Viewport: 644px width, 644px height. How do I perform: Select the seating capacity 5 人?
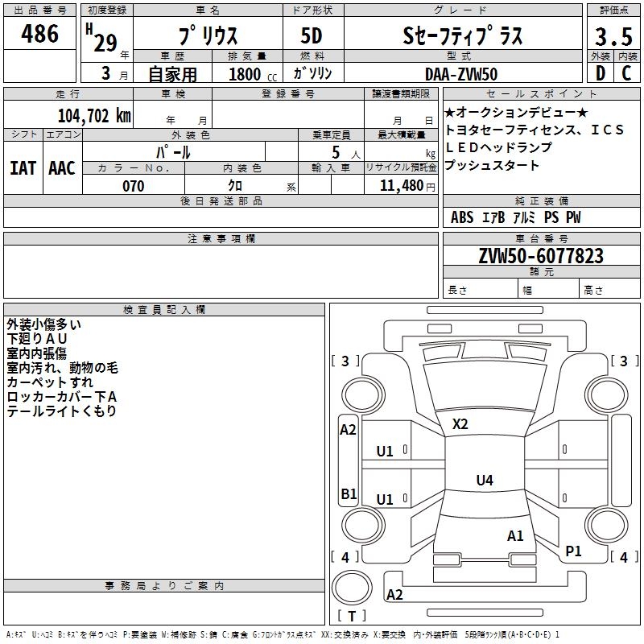pyautogui.click(x=346, y=152)
